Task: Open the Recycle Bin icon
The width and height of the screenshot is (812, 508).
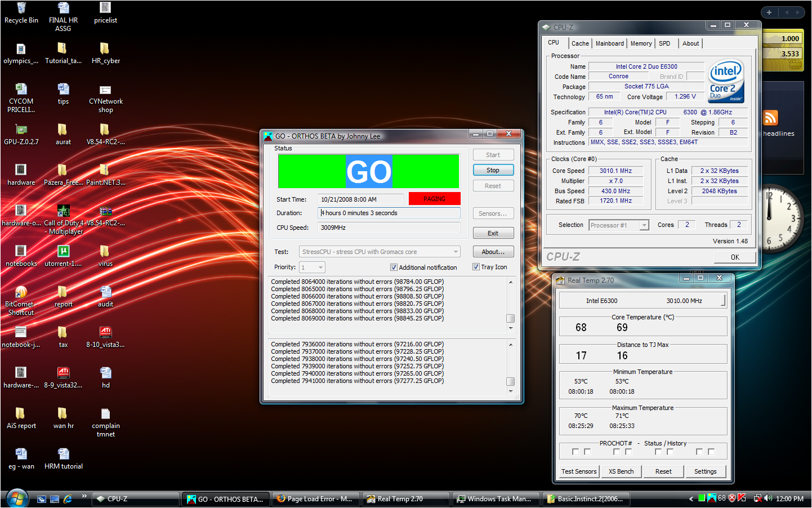Action: point(21,8)
